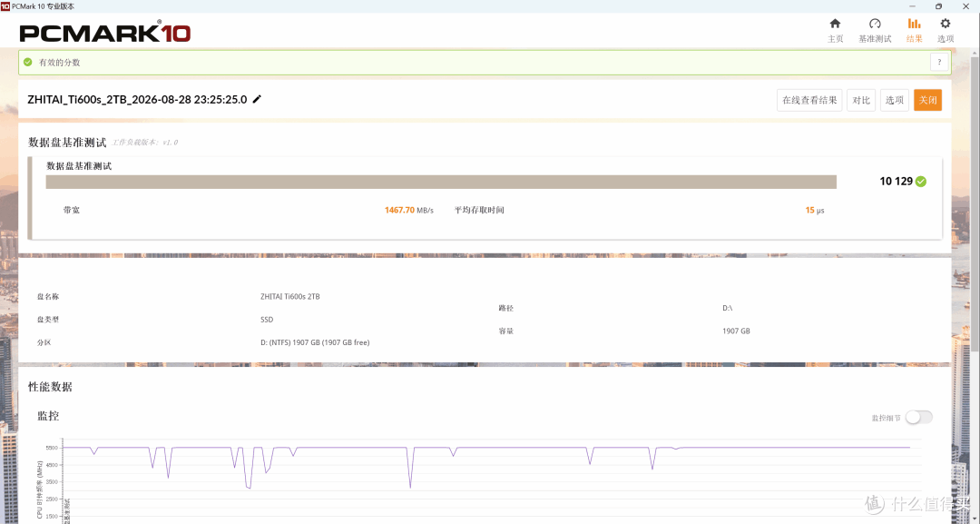Click the PCMARK 10 logo
The height and width of the screenshot is (524, 980).
(x=105, y=31)
